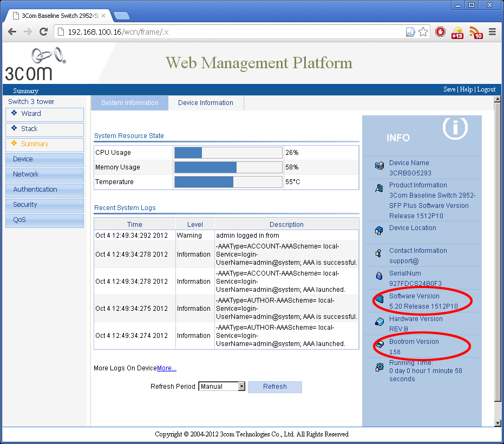Click the page scrollbar down arrow
Screen dimensions: 504x444
point(498,423)
